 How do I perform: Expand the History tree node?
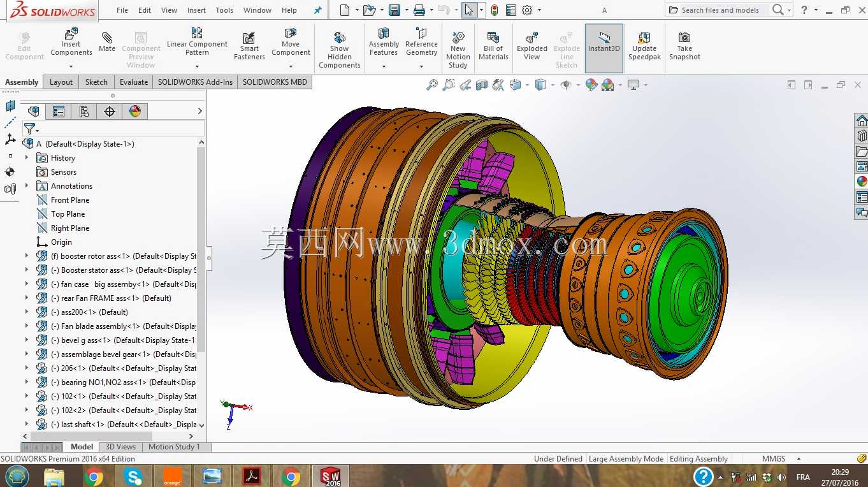(x=27, y=157)
